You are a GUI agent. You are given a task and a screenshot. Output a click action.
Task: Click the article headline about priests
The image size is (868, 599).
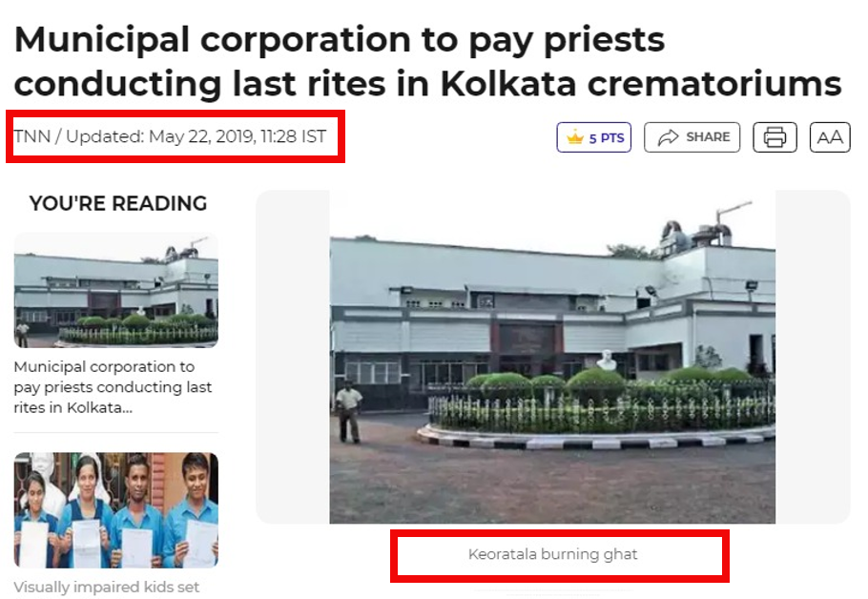pyautogui.click(x=427, y=61)
